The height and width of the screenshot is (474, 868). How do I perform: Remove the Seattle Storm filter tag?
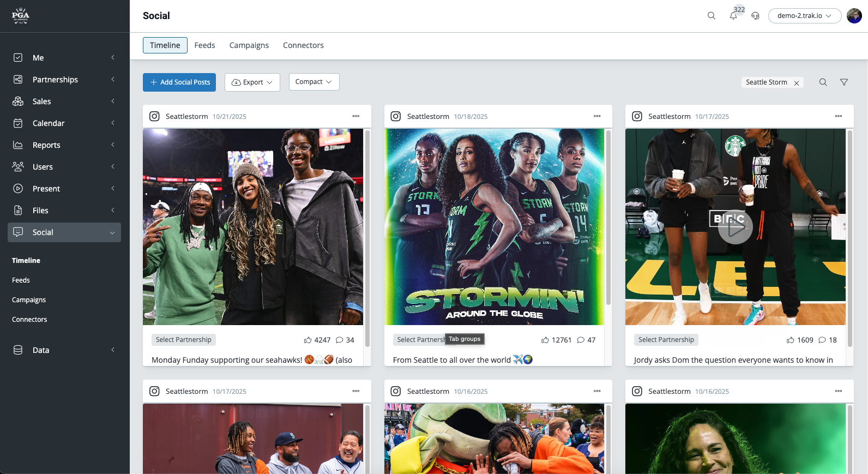click(x=797, y=83)
